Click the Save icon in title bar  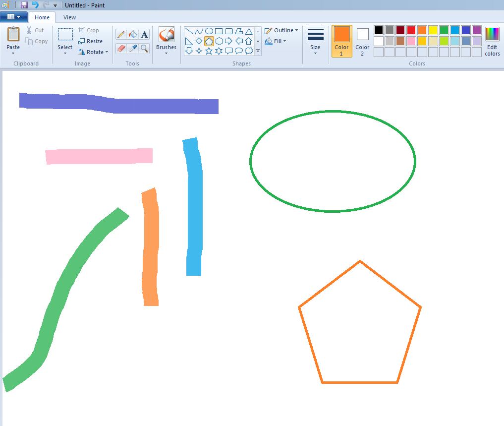[x=24, y=5]
